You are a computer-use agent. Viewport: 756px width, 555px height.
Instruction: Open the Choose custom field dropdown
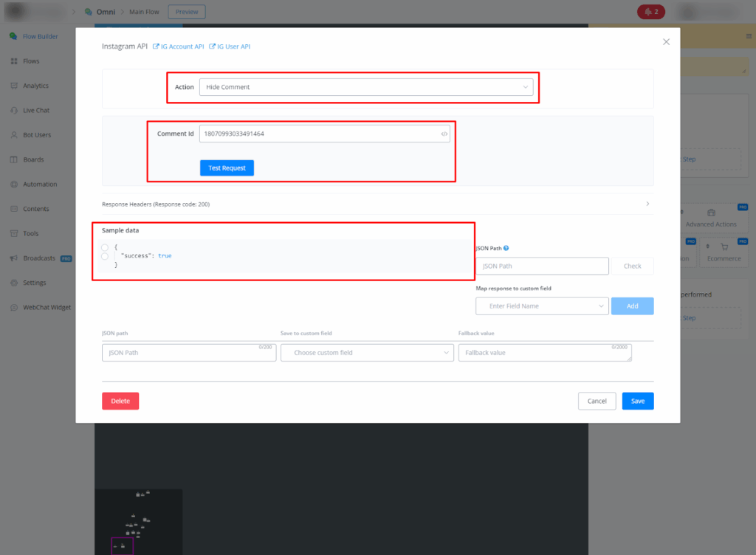point(367,353)
